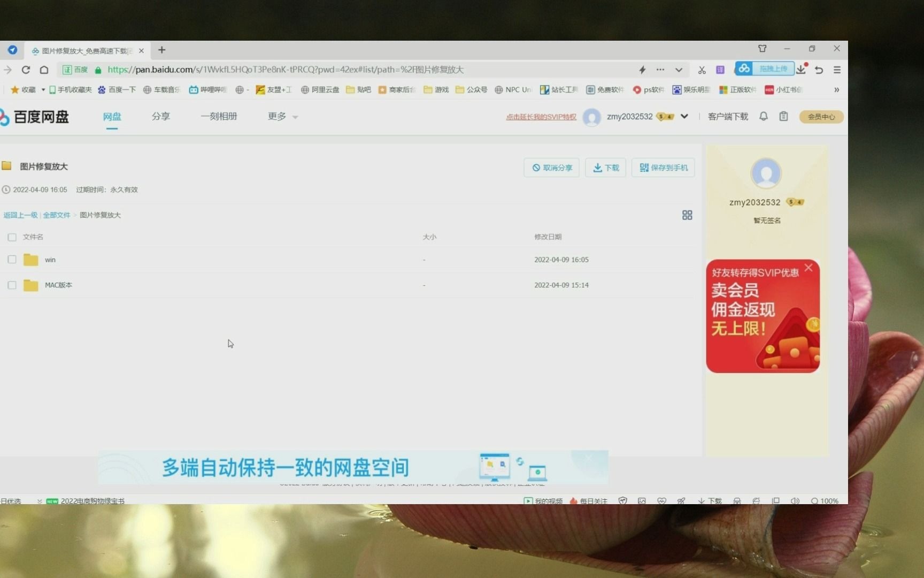Open the 贴吧 bookmark folder
Screen dimensions: 924x578
(359, 89)
